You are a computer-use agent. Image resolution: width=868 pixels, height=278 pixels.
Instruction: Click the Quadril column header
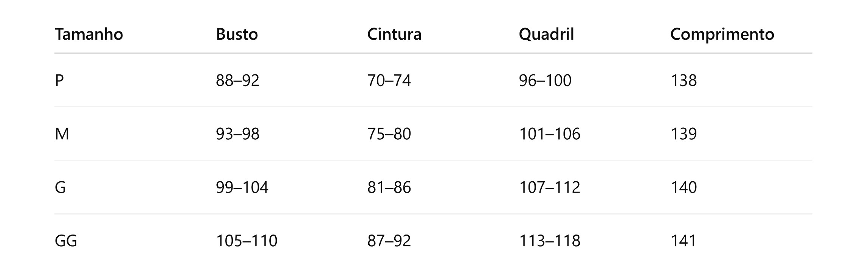pyautogui.click(x=546, y=34)
